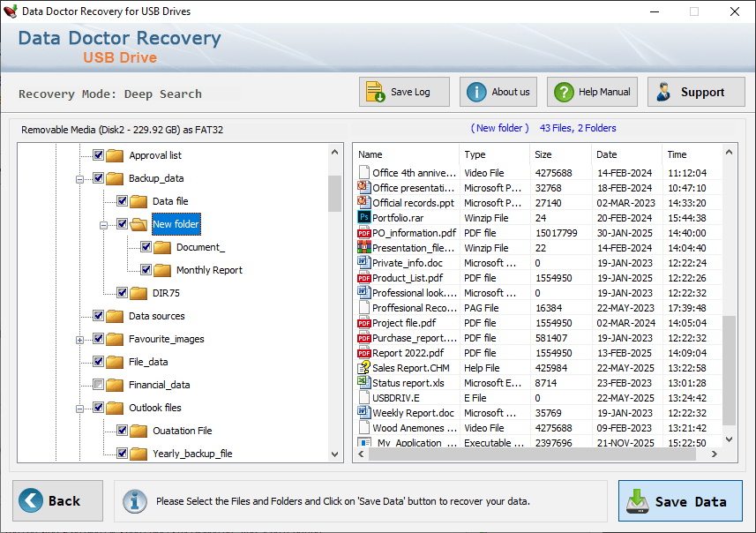Click the PDF icon of PO_information.pdf
756x533 pixels.
click(x=364, y=232)
